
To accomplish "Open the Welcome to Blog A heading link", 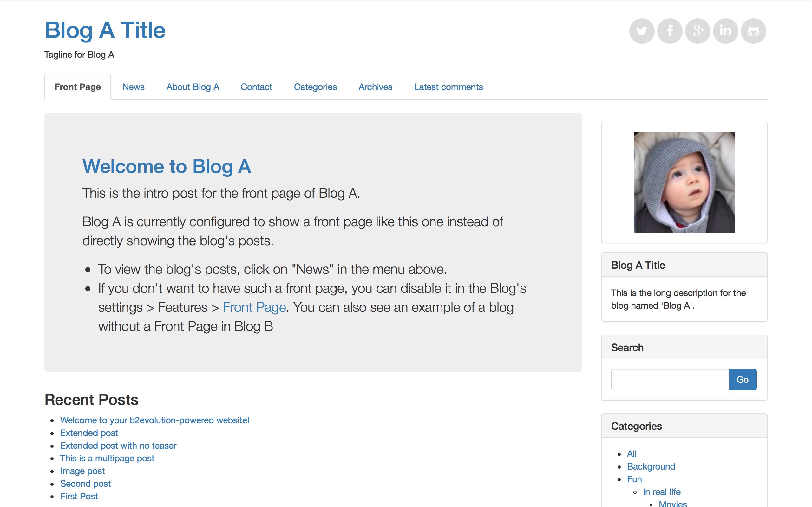I will click(167, 167).
